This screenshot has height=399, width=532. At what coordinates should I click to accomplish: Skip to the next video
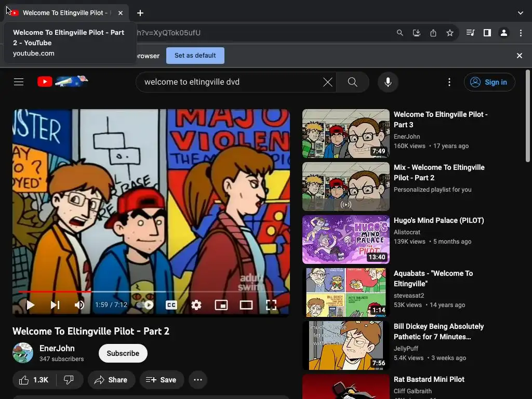pyautogui.click(x=55, y=305)
